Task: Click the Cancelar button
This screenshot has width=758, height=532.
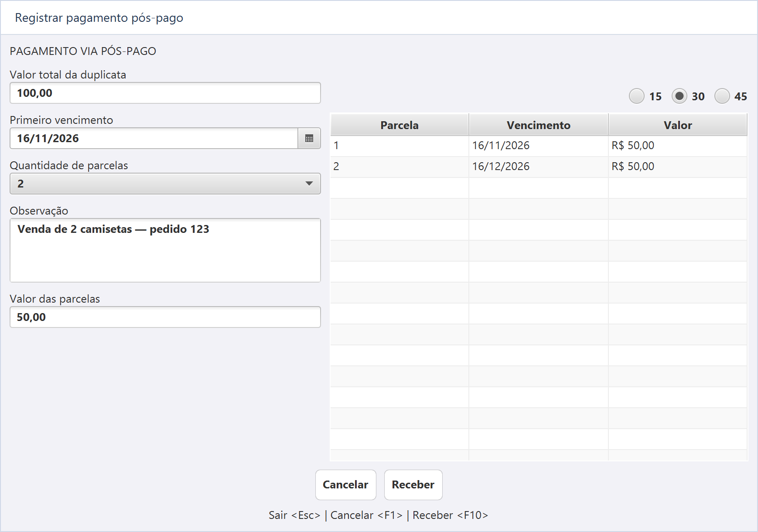Action: [x=345, y=484]
